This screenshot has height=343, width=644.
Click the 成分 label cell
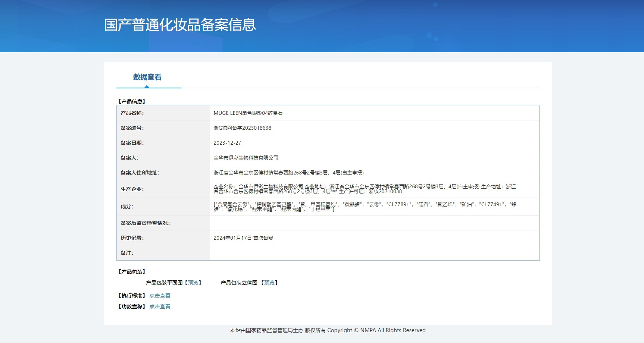tap(163, 207)
